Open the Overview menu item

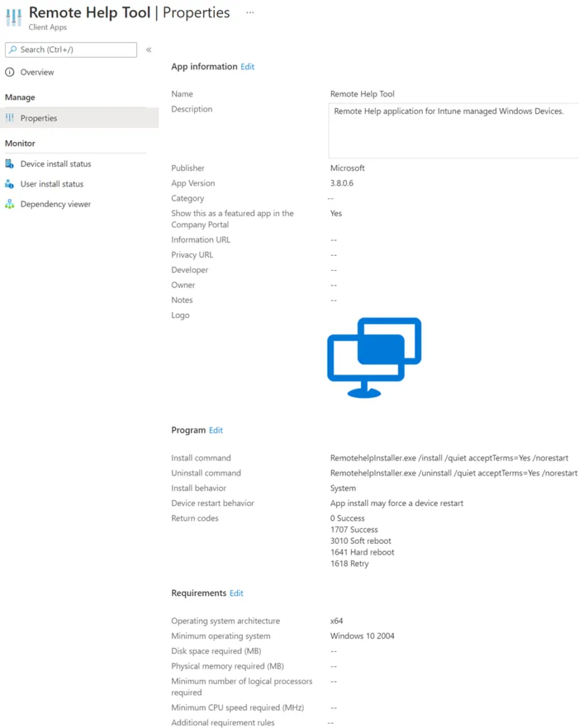(x=37, y=73)
